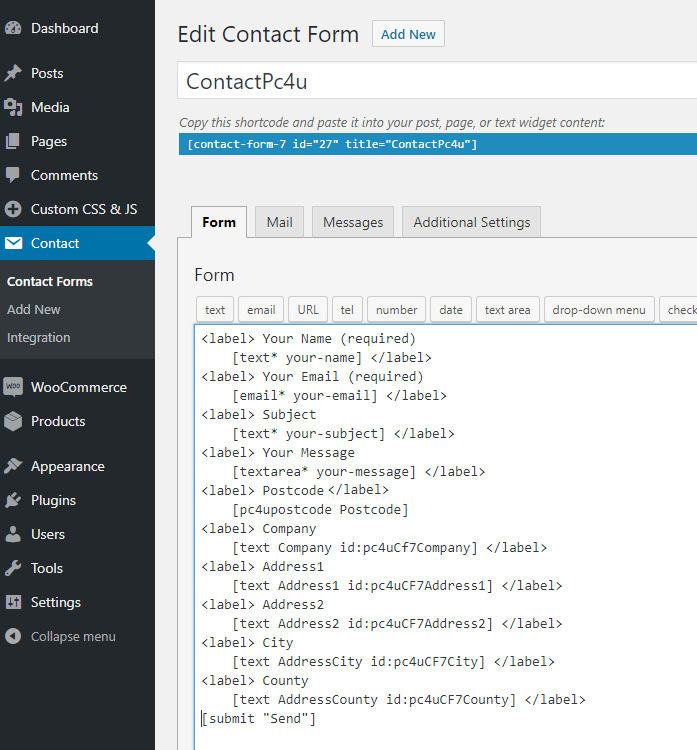697x750 pixels.
Task: Click the Address2 id:pc4uCF7Address2 tag line
Action: coord(397,623)
